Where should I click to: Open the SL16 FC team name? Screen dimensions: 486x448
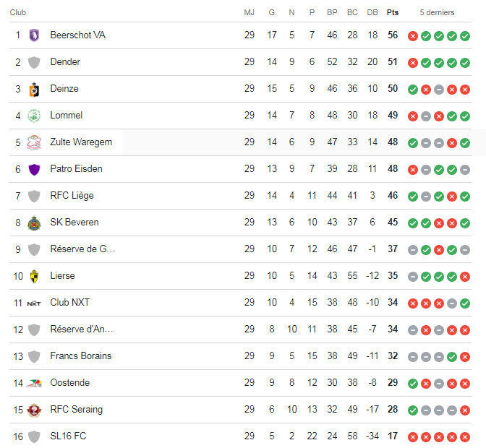[68, 436]
